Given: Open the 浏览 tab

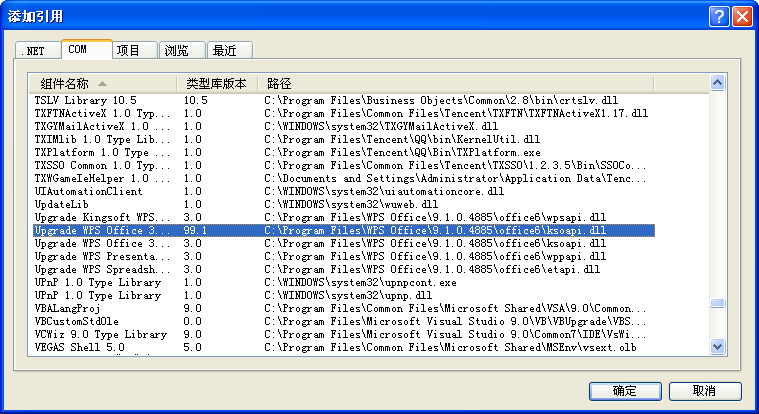Looking at the screenshot, I should pos(182,50).
